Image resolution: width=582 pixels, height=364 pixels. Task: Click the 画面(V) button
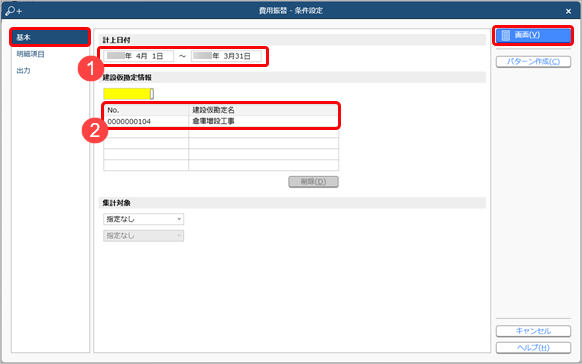tap(533, 35)
